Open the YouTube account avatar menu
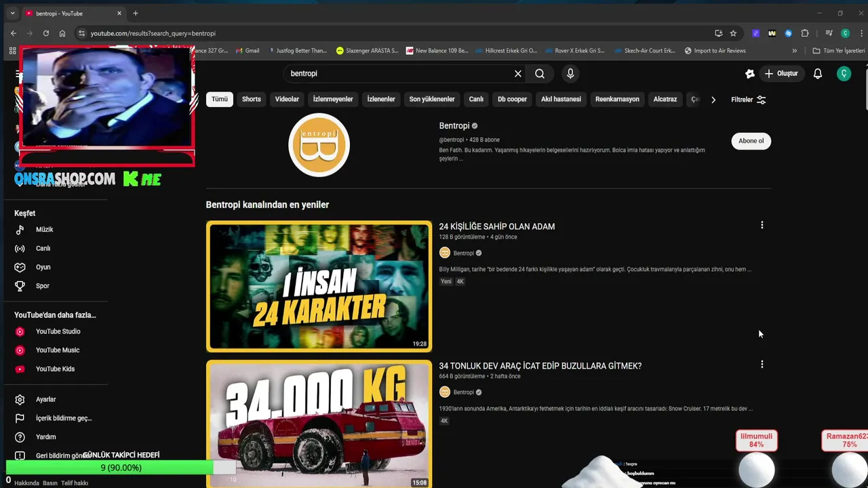Screen dimensions: 868x488 (x=844, y=73)
